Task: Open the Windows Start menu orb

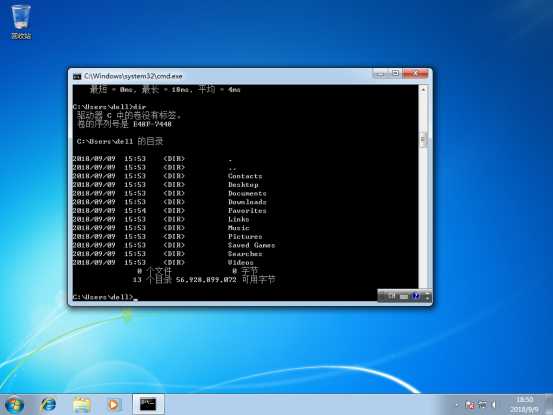Action: click(15, 405)
